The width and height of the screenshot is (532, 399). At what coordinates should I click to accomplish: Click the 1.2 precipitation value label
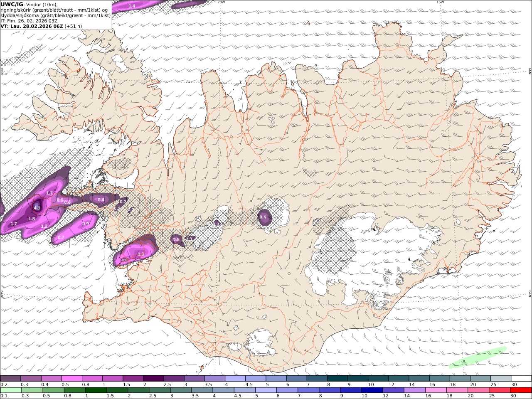click(44, 226)
